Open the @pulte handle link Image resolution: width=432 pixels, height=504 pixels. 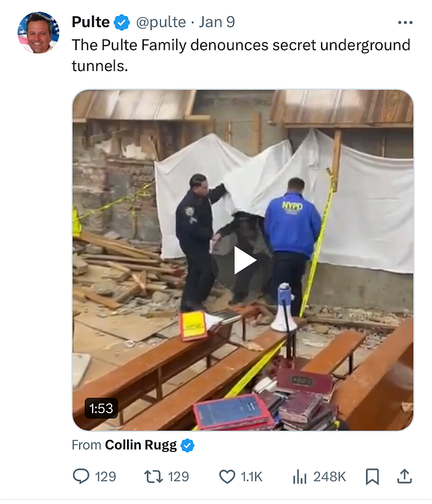click(x=161, y=22)
